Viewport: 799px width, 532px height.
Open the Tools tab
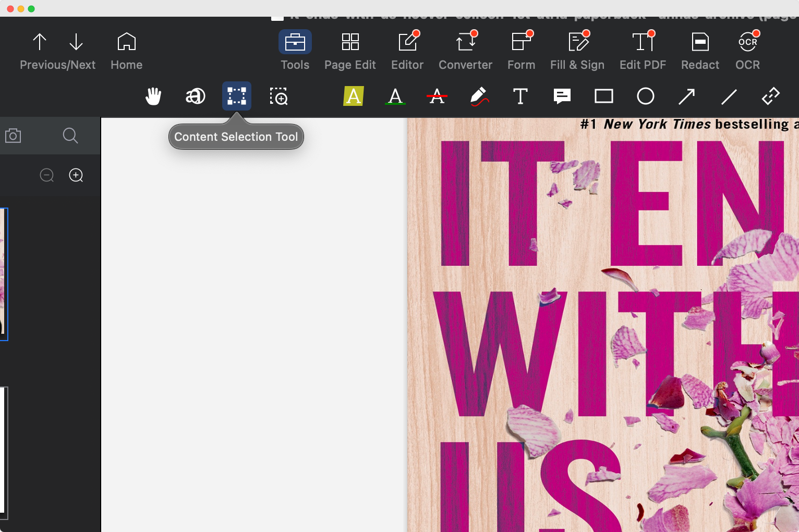coord(295,51)
